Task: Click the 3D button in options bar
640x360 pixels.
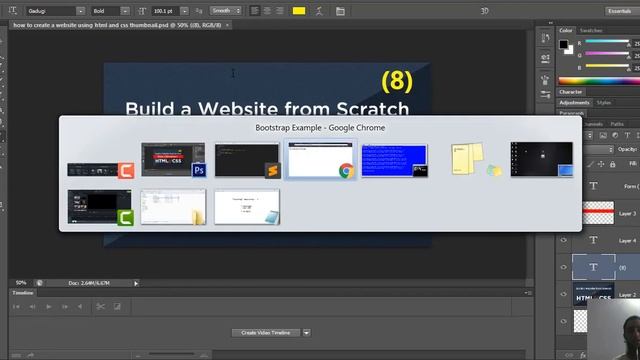Action: [484, 11]
